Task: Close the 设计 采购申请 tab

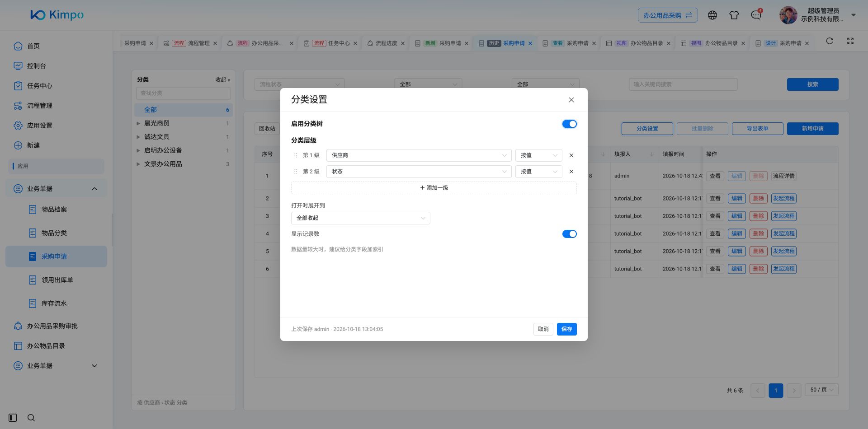Action: coord(807,43)
